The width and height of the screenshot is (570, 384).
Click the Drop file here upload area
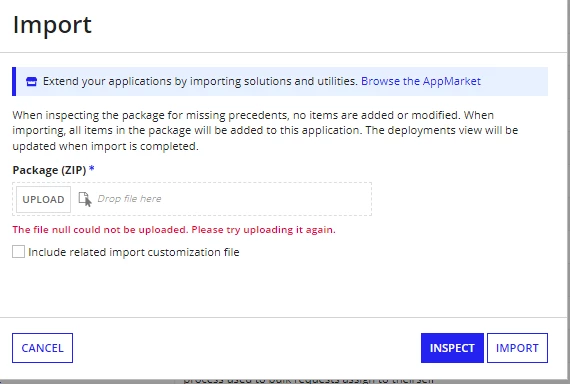[x=192, y=199]
